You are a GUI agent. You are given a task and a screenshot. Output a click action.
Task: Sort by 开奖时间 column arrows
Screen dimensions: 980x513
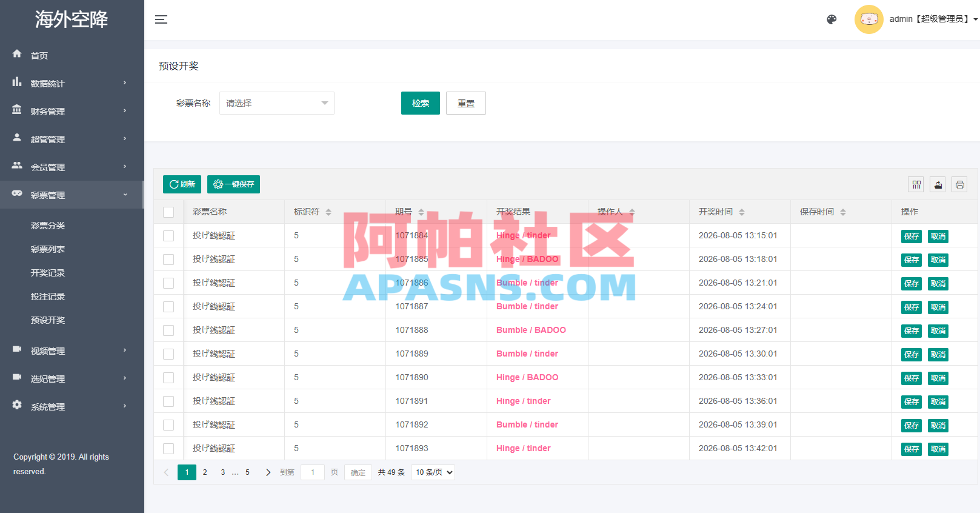point(742,212)
